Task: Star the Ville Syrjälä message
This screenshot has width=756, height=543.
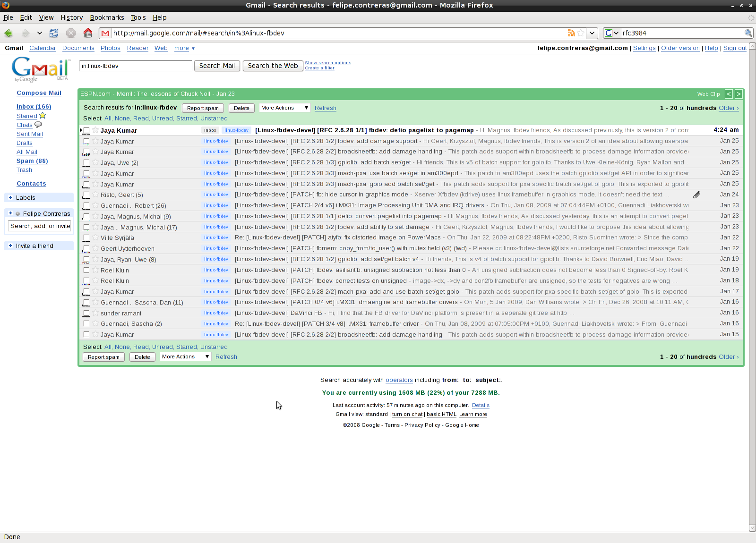Action: coord(95,238)
